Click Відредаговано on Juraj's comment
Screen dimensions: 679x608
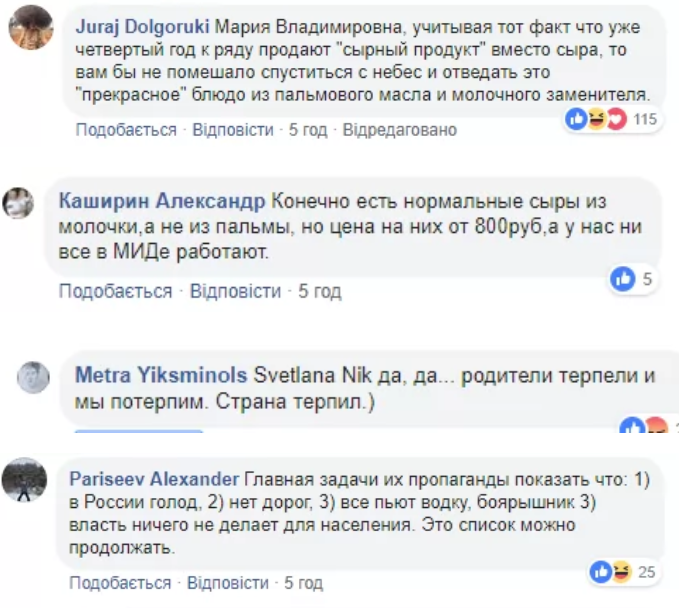coord(399,130)
